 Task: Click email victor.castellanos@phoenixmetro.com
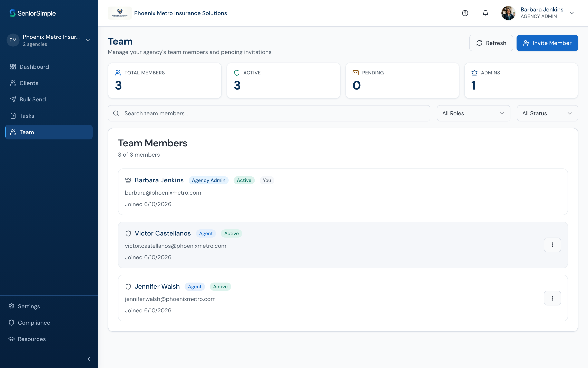click(x=176, y=246)
